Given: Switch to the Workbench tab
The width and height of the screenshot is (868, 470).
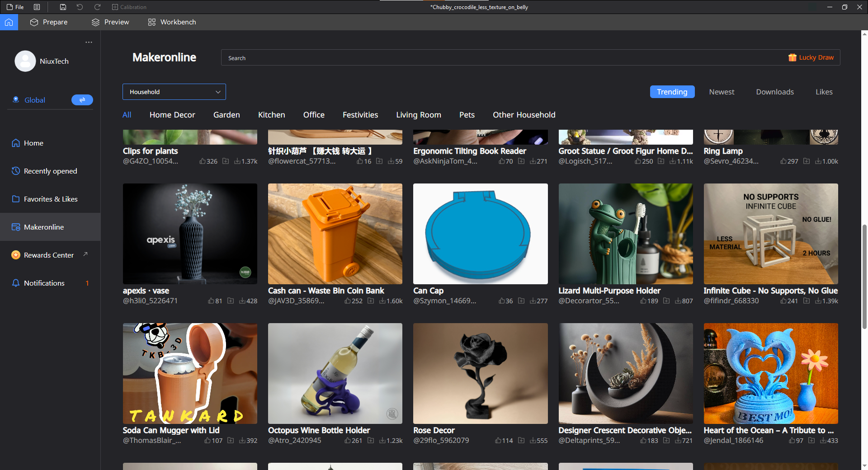Looking at the screenshot, I should point(172,22).
